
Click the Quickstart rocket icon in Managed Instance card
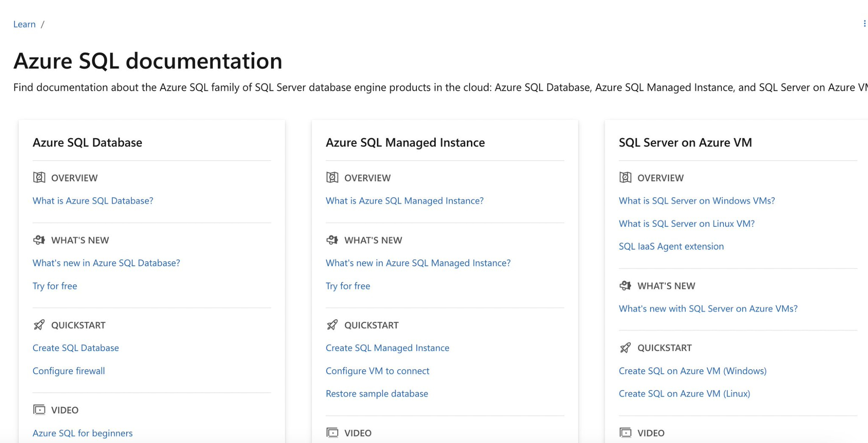tap(332, 325)
